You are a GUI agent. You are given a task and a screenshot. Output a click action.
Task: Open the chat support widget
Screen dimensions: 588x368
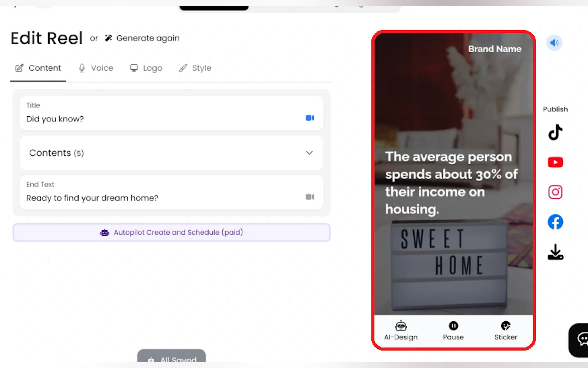pyautogui.click(x=582, y=339)
